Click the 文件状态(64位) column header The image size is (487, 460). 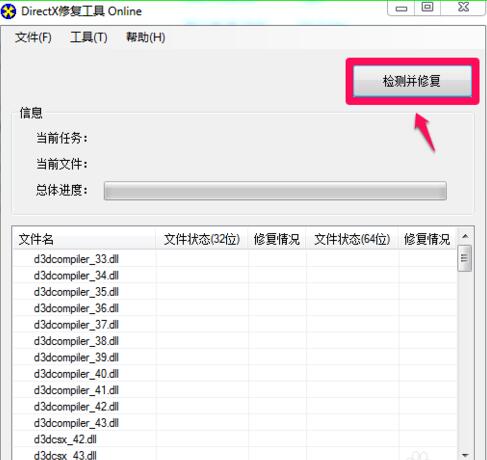click(x=352, y=239)
